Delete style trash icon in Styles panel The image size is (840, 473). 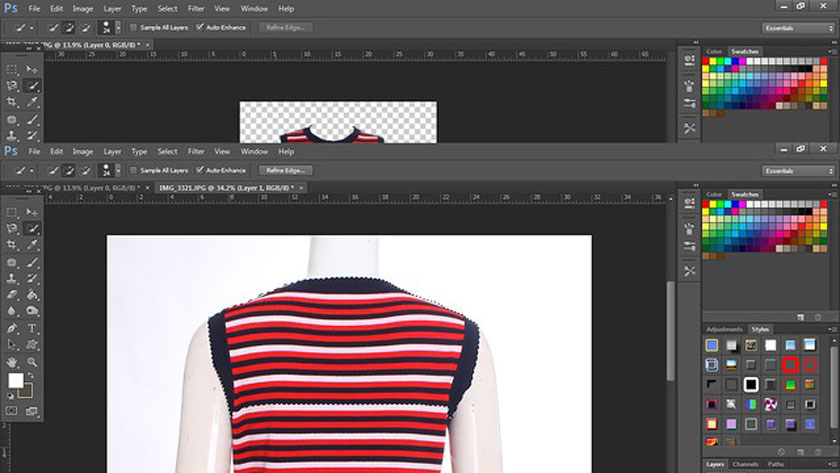[818, 452]
